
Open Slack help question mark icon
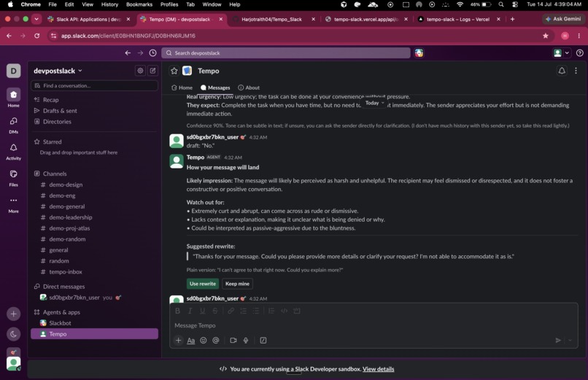coord(580,53)
